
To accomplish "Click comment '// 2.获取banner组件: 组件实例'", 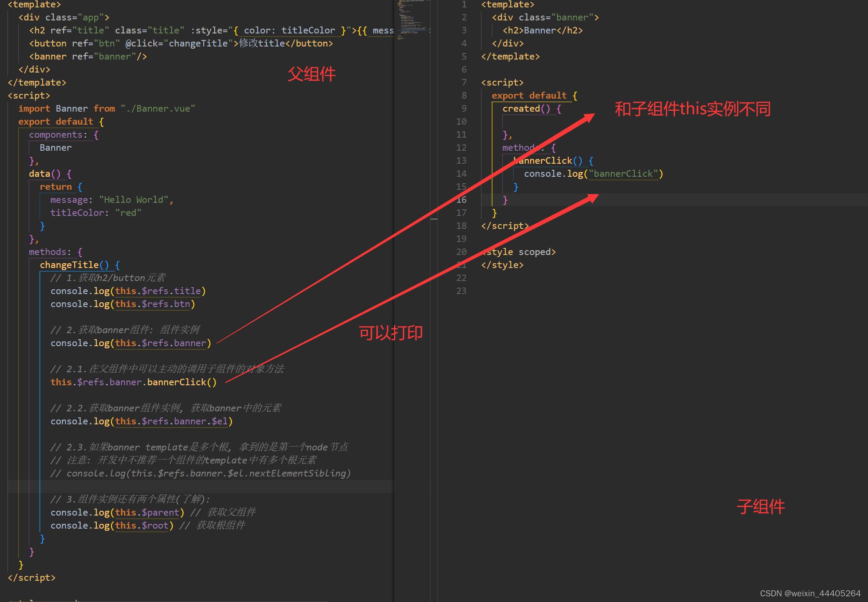I will (x=125, y=330).
